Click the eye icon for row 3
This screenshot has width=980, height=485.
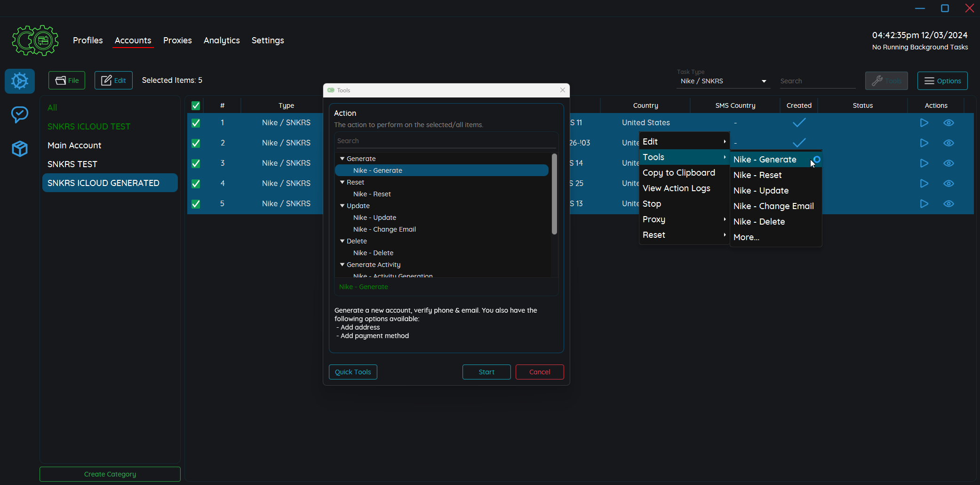click(948, 163)
